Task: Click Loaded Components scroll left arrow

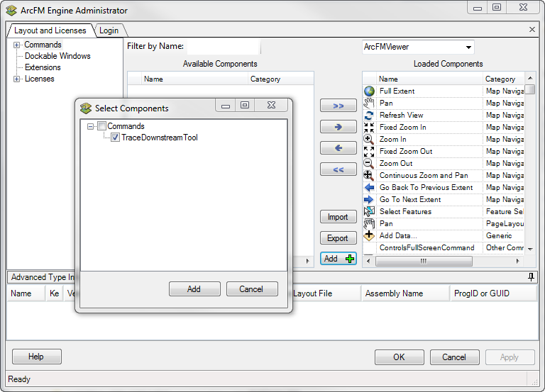Action: coord(368,261)
